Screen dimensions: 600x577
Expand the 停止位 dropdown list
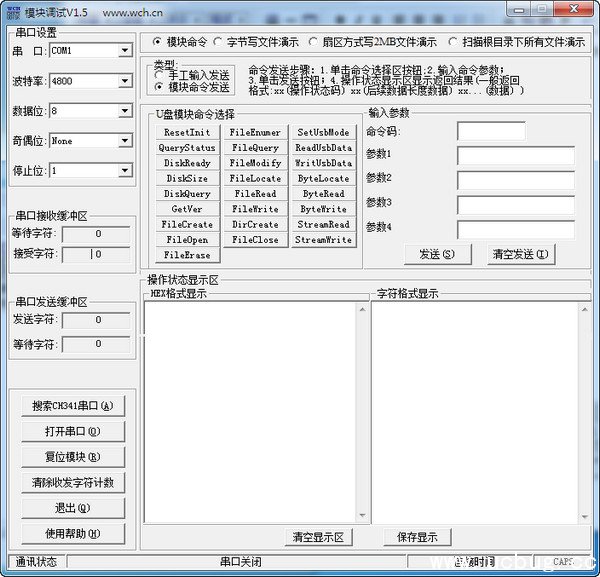[125, 171]
